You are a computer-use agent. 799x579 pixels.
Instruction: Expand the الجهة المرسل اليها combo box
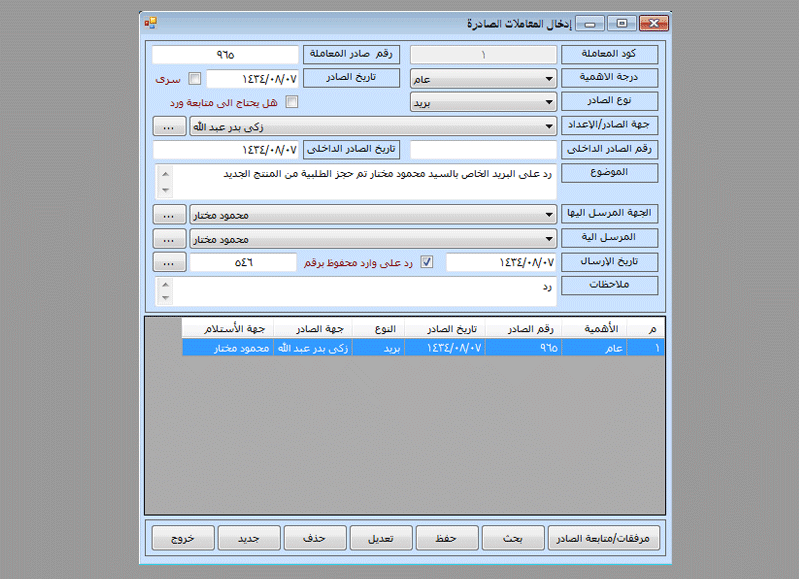(372, 215)
